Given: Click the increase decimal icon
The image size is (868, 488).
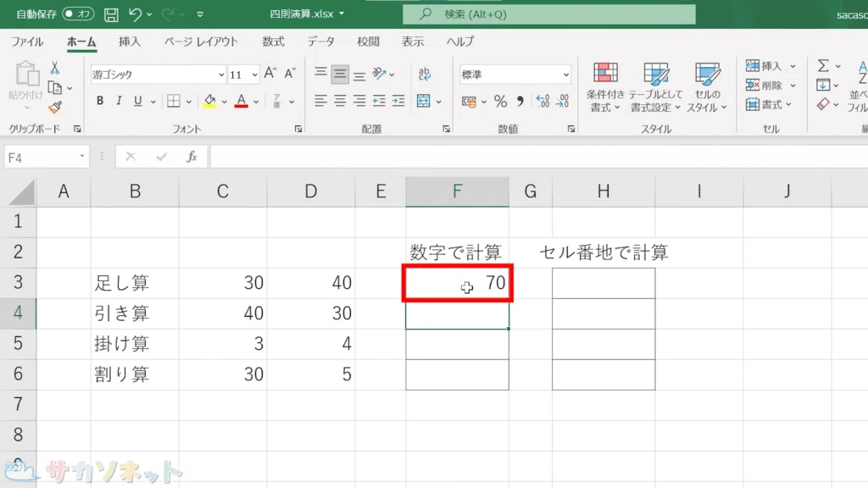Looking at the screenshot, I should (x=542, y=101).
